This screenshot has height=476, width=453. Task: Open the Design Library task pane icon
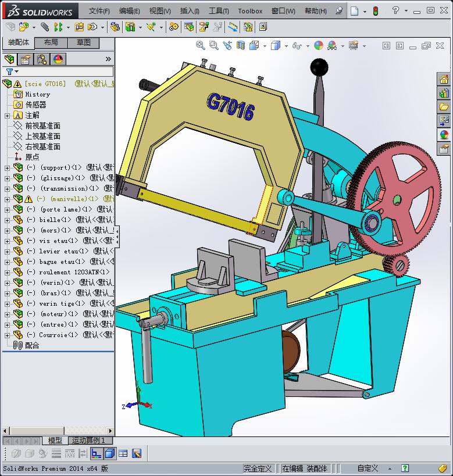(x=444, y=94)
